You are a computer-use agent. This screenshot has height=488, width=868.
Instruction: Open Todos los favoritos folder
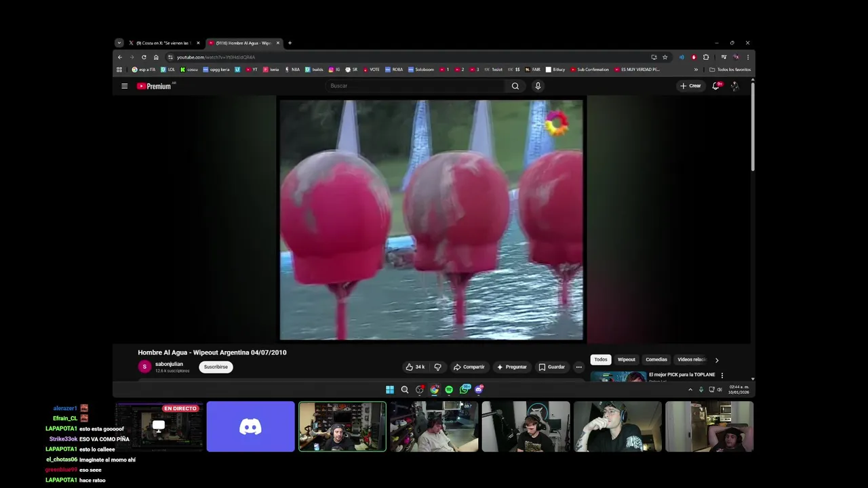(730, 69)
